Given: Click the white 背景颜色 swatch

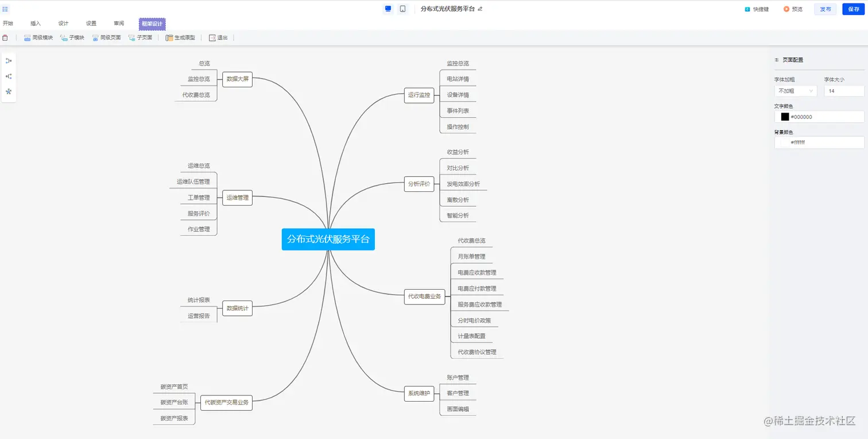Looking at the screenshot, I should 785,142.
